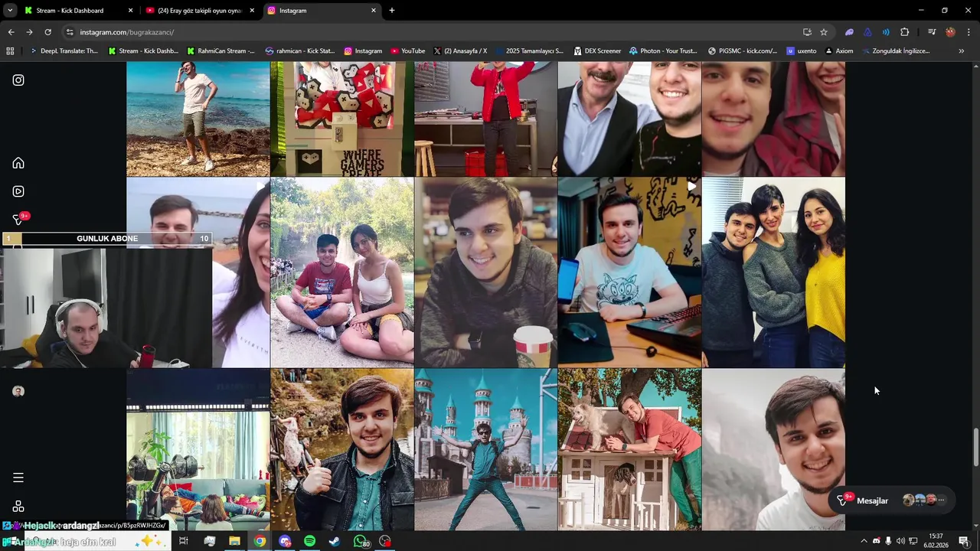Open media controls music note icon
Screen dimensions: 980x551
point(932,32)
